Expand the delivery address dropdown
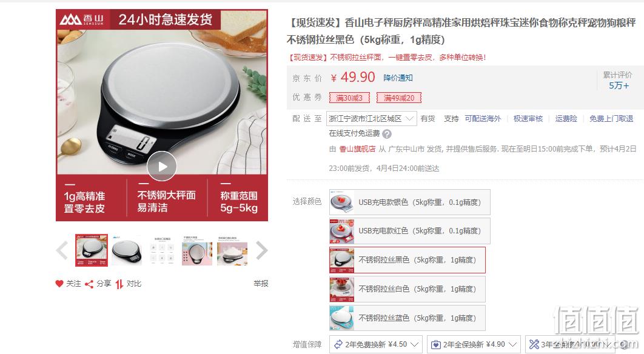 (x=372, y=119)
